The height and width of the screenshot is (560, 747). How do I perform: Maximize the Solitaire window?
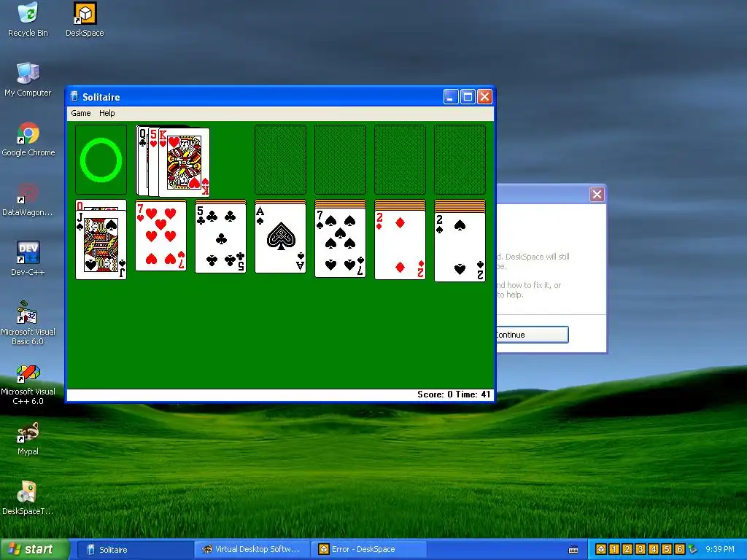(468, 97)
